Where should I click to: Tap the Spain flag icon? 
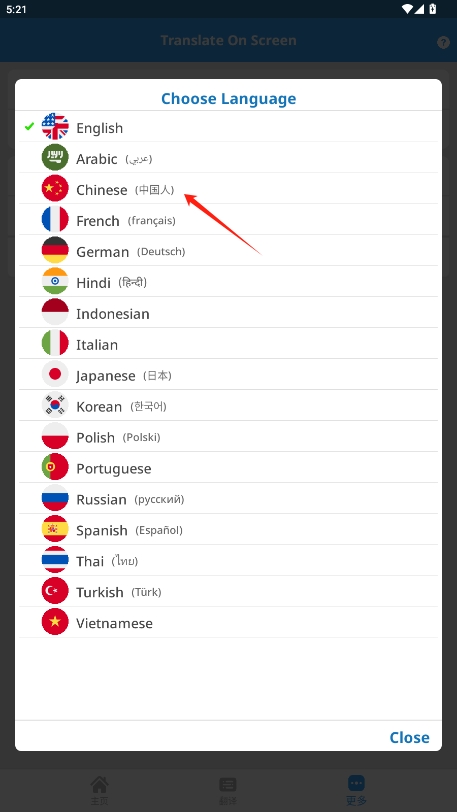(x=55, y=529)
